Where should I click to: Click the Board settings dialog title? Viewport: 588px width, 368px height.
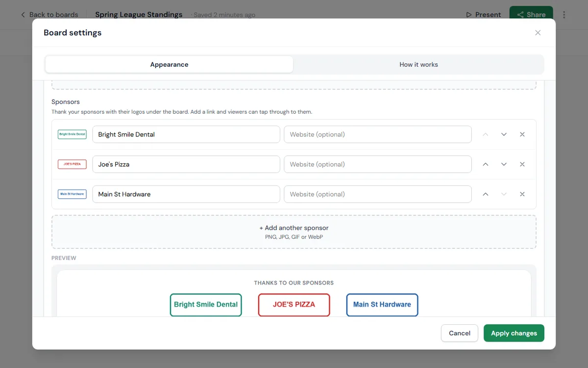coord(73,33)
